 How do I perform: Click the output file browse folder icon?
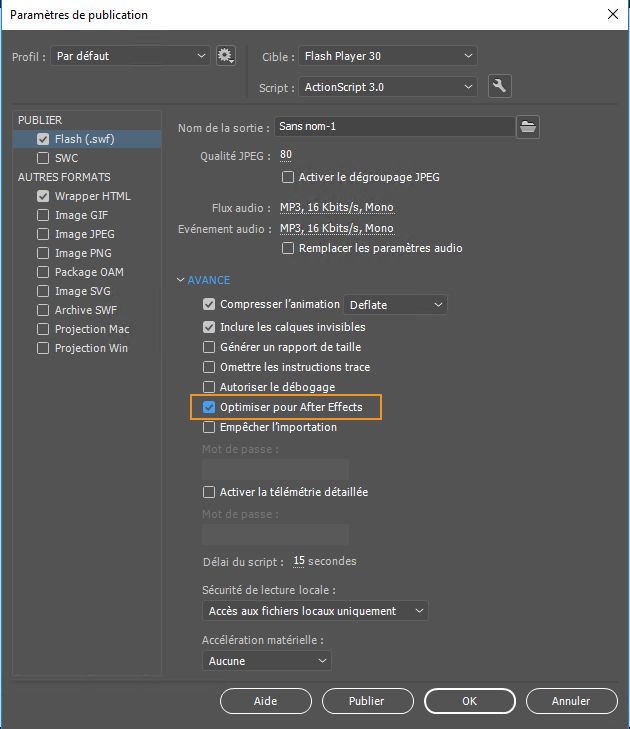528,127
